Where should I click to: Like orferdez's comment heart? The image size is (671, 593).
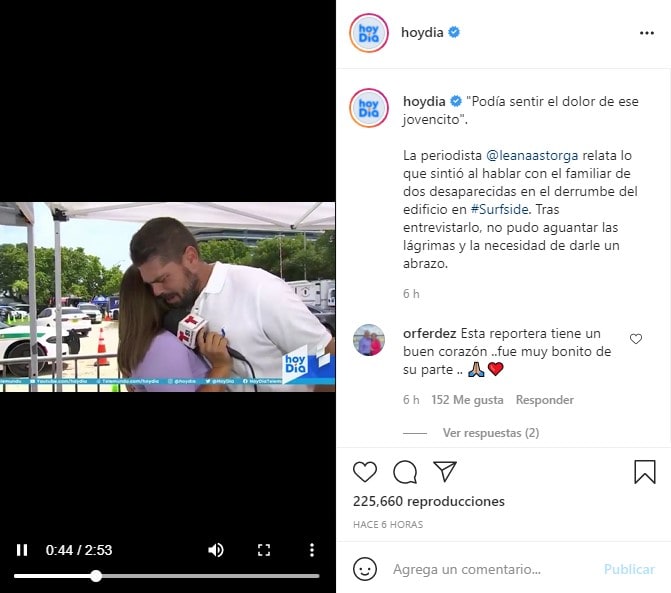(636, 339)
